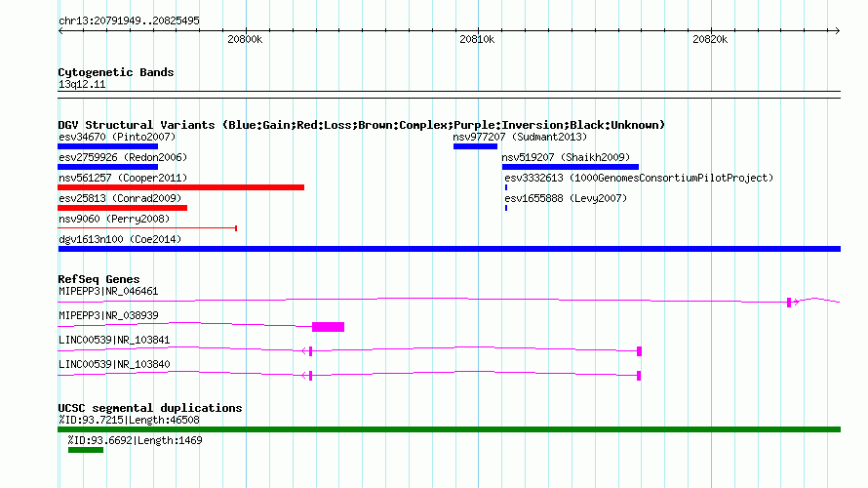This screenshot has width=868, height=488.
Task: Click the right arrow end of the ruler
Action: coord(838,30)
